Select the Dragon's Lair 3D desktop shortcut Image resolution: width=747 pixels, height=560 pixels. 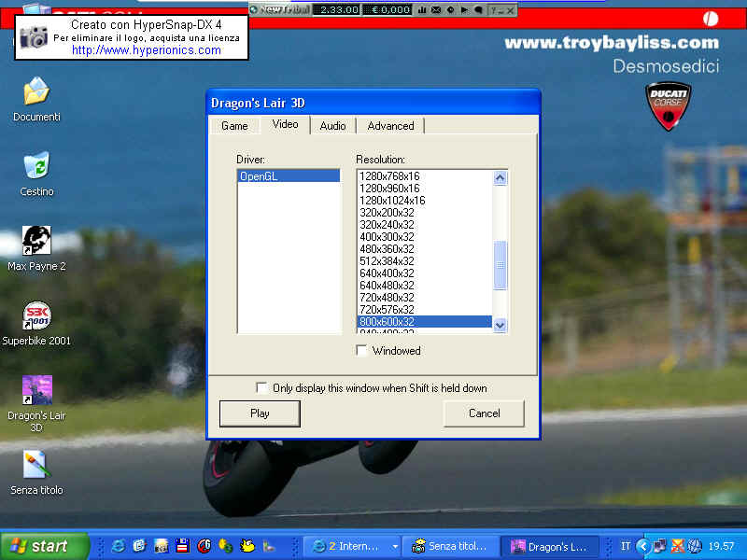tap(36, 390)
